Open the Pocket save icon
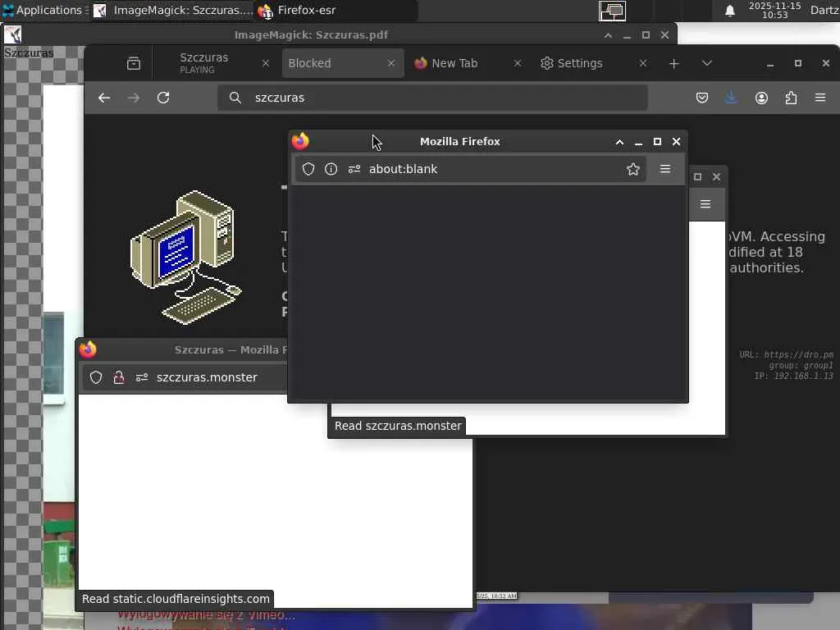The image size is (840, 630). click(x=702, y=98)
